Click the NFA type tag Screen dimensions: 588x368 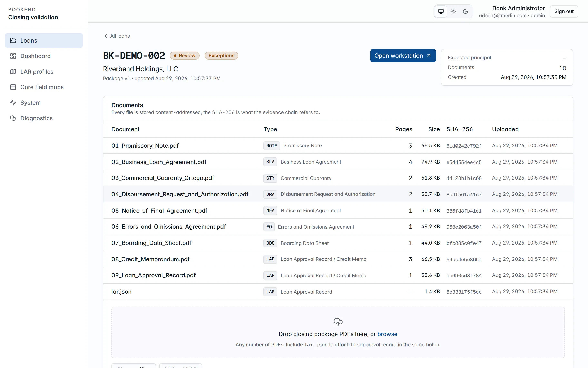(270, 211)
